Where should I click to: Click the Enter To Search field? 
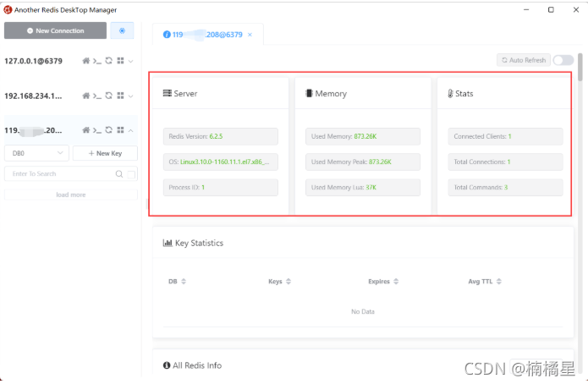tap(59, 174)
